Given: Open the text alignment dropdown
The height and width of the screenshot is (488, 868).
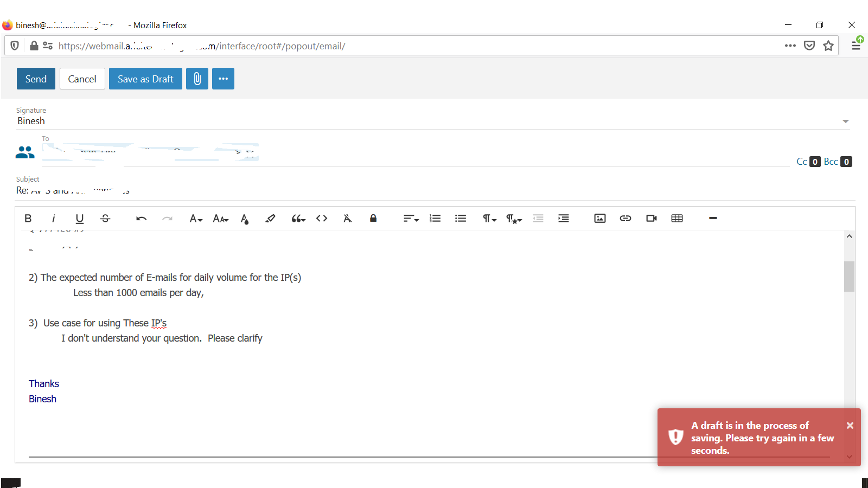Looking at the screenshot, I should coord(411,219).
